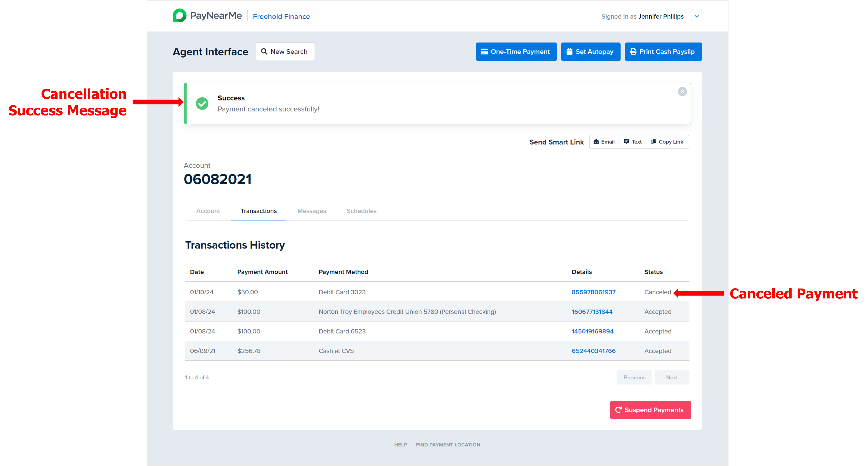This screenshot has height=466, width=868.
Task: Go to the Schedules tab
Action: pyautogui.click(x=361, y=211)
